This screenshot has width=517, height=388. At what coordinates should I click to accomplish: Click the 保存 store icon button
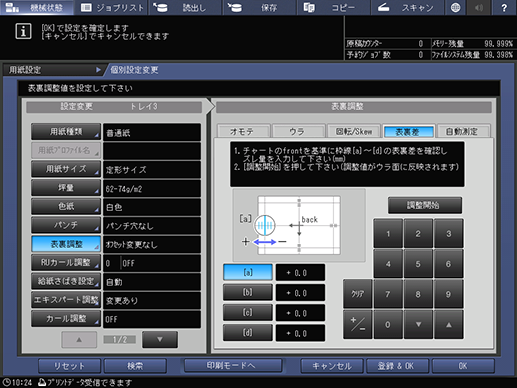259,7
